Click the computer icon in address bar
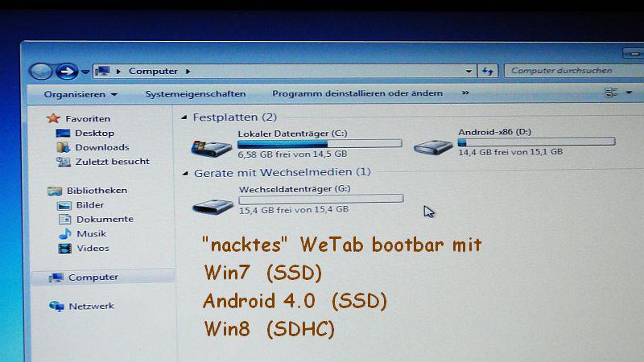 [x=103, y=71]
